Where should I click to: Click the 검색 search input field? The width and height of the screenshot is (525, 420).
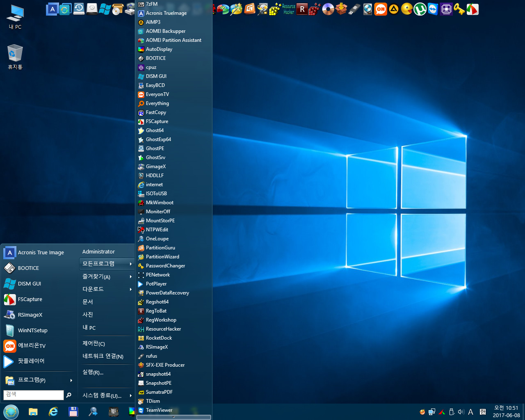click(x=34, y=395)
